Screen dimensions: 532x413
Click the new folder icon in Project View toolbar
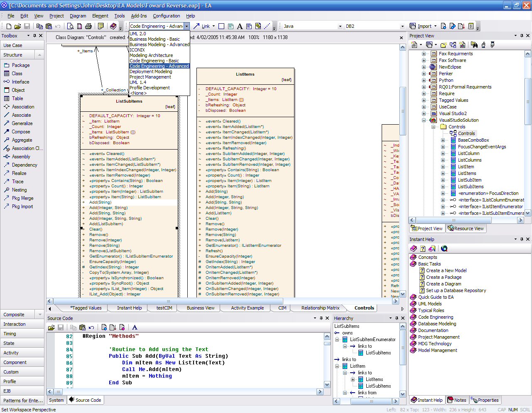(x=443, y=45)
